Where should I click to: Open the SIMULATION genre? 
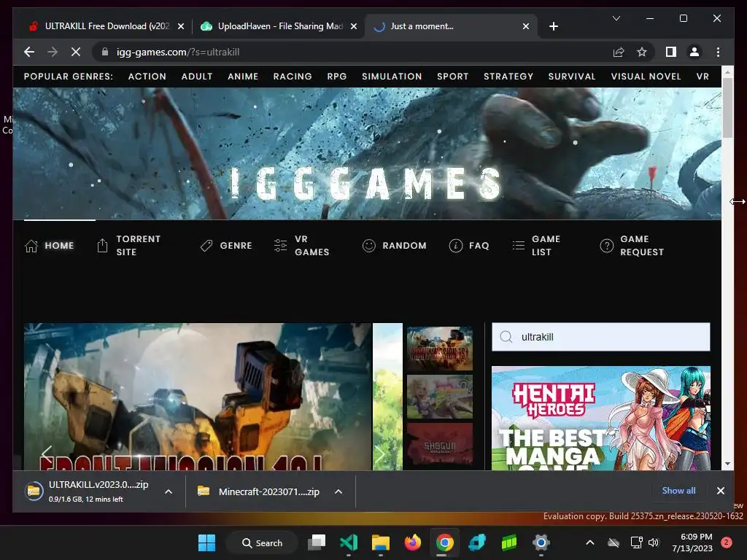pos(392,76)
